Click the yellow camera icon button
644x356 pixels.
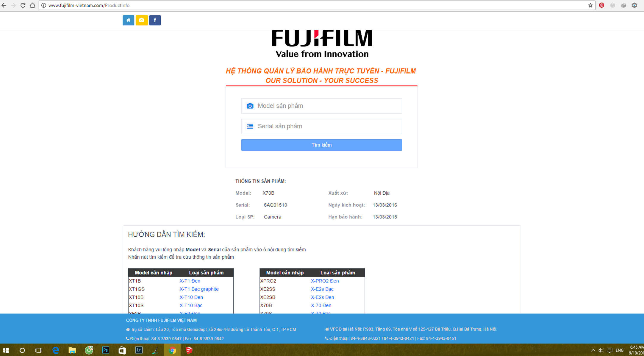point(142,20)
